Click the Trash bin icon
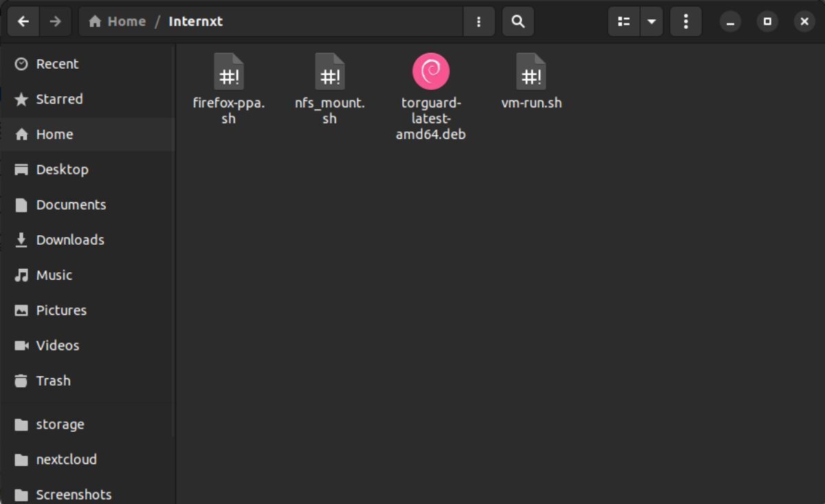 21,380
